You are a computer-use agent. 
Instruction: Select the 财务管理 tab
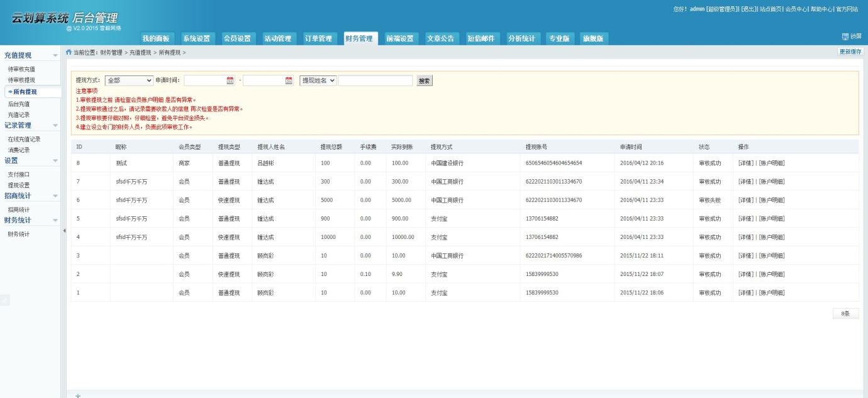click(360, 38)
